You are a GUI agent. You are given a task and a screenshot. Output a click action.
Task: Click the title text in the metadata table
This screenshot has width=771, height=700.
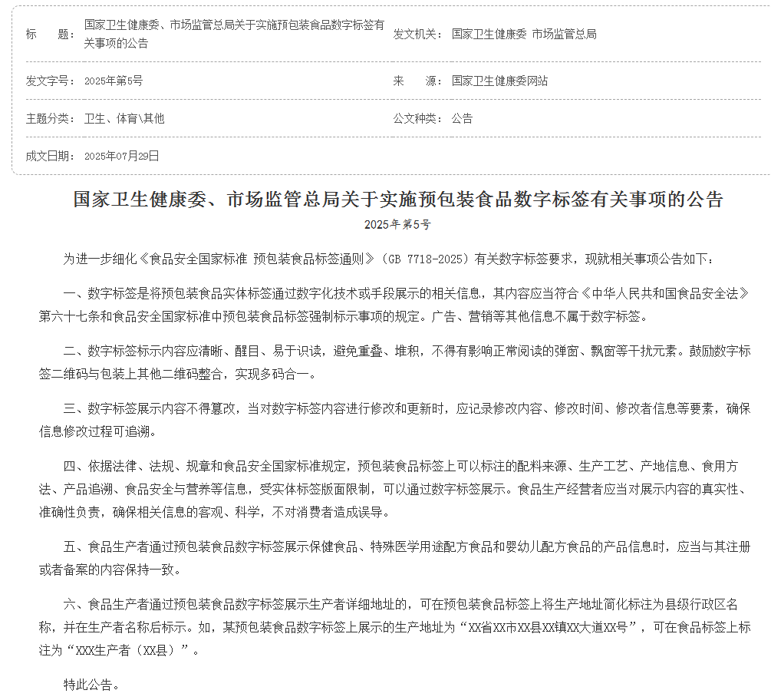click(234, 34)
